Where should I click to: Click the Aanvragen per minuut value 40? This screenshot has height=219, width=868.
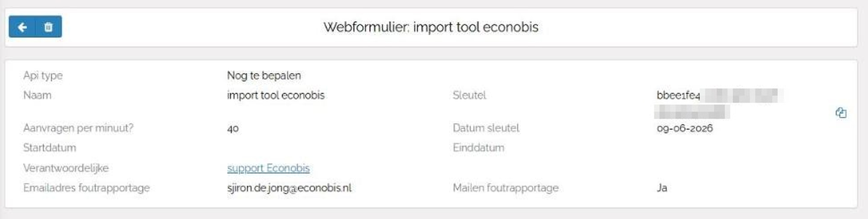point(233,128)
